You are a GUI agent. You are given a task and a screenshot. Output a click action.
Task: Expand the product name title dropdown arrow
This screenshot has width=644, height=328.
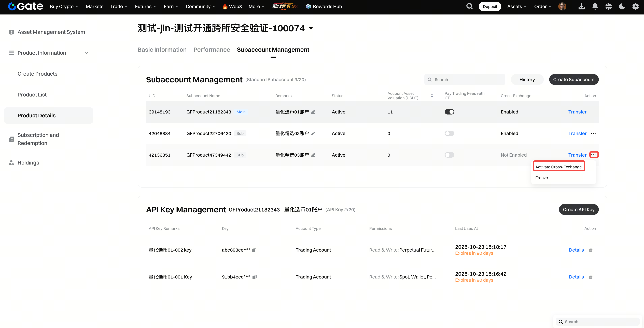pyautogui.click(x=311, y=28)
